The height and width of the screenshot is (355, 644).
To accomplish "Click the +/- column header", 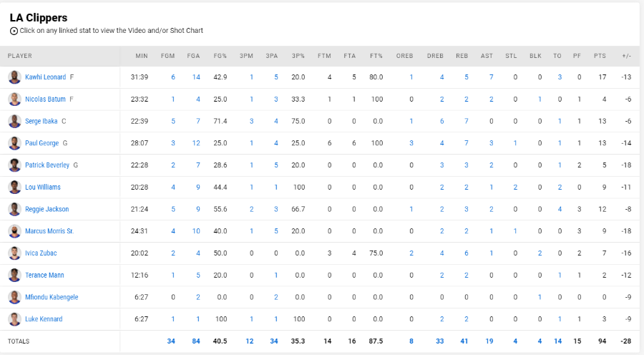I will pyautogui.click(x=626, y=56).
